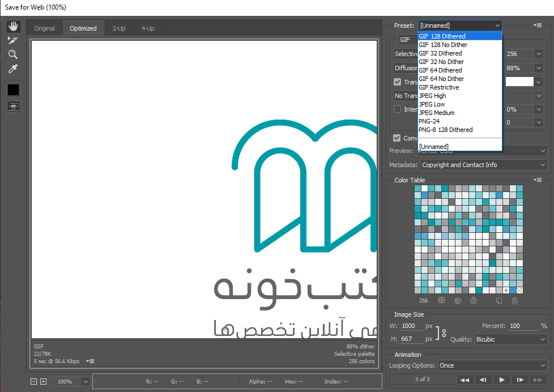Open the 100% zoom level dropdown
The image size is (554, 392).
coord(86,381)
